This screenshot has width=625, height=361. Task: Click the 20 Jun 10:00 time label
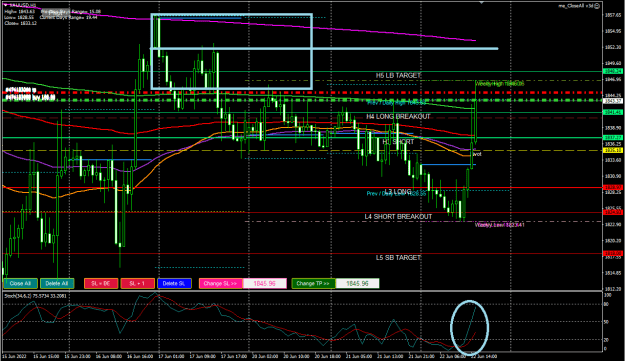coord(296,356)
